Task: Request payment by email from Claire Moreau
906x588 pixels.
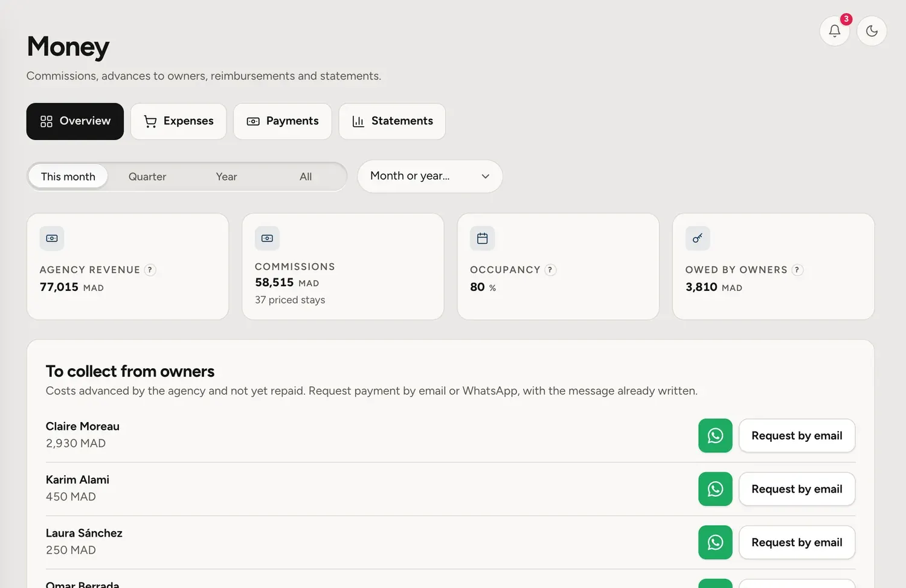Action: 797,436
